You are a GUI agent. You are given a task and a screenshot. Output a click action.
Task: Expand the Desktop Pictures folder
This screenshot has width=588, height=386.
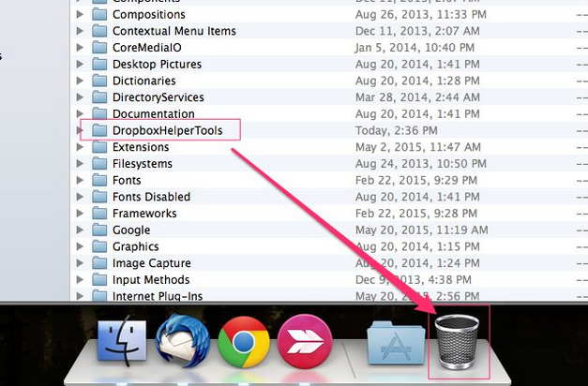[x=80, y=65]
